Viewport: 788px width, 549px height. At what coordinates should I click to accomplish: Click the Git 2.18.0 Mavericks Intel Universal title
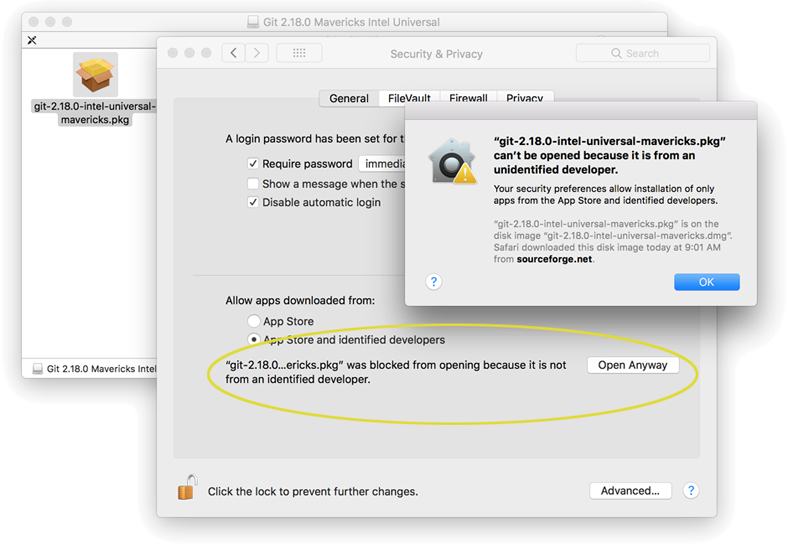pos(351,22)
